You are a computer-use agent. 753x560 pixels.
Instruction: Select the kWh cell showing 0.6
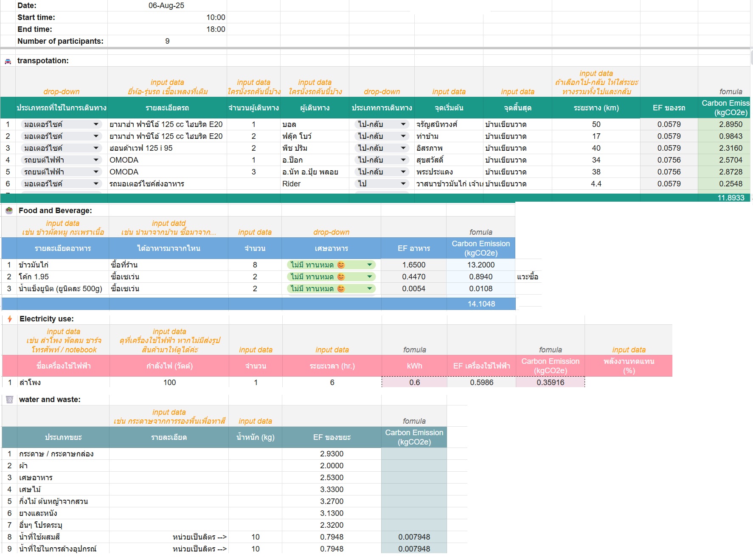[x=414, y=383]
